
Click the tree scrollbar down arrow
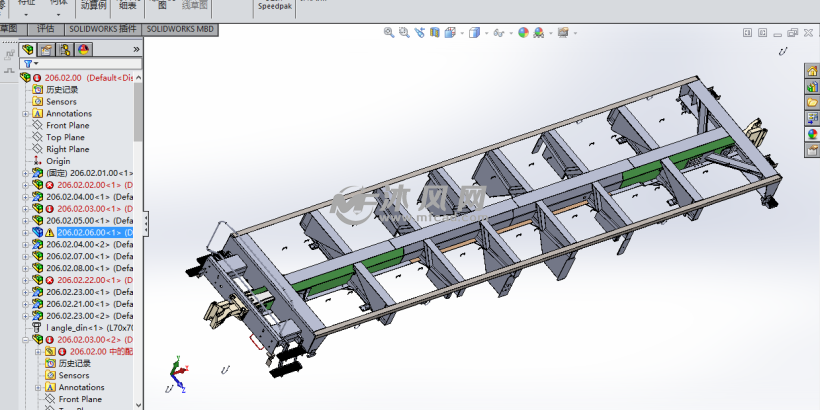point(138,404)
